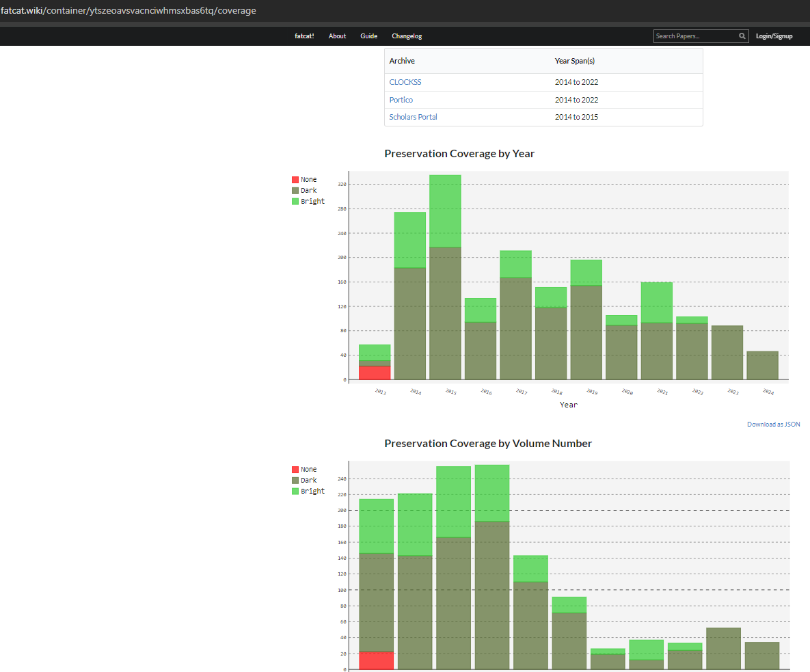Open the Changelog page

(407, 36)
